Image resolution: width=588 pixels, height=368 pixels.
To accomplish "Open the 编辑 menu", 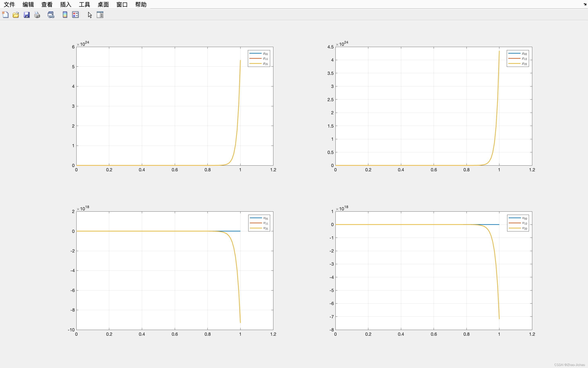I will tap(28, 4).
